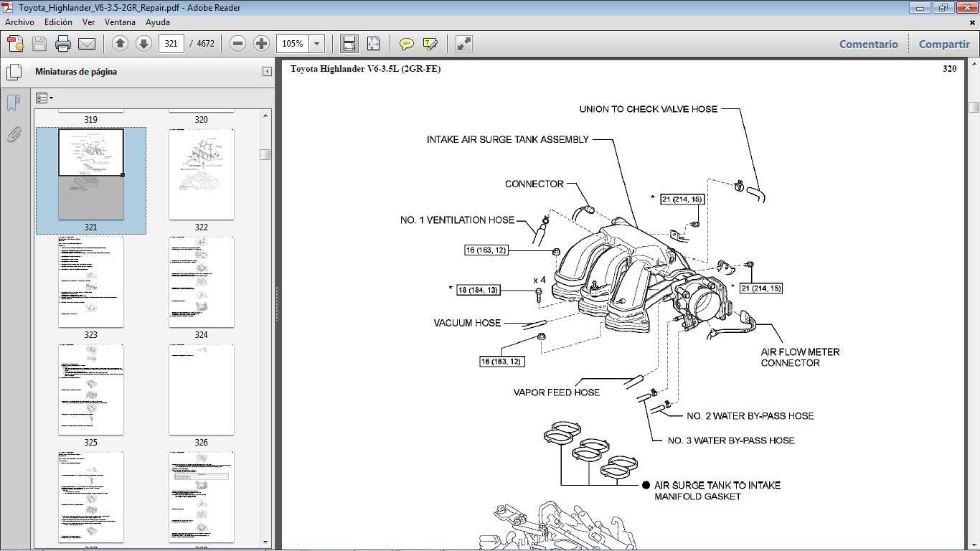Send file by email envelope icon
This screenshot has height=551, width=980.
[87, 44]
